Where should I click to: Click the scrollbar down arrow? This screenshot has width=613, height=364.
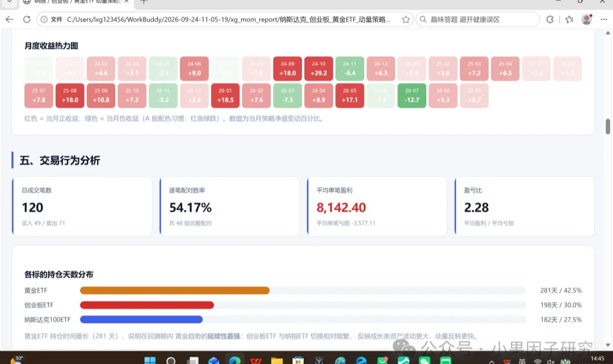coord(607,345)
